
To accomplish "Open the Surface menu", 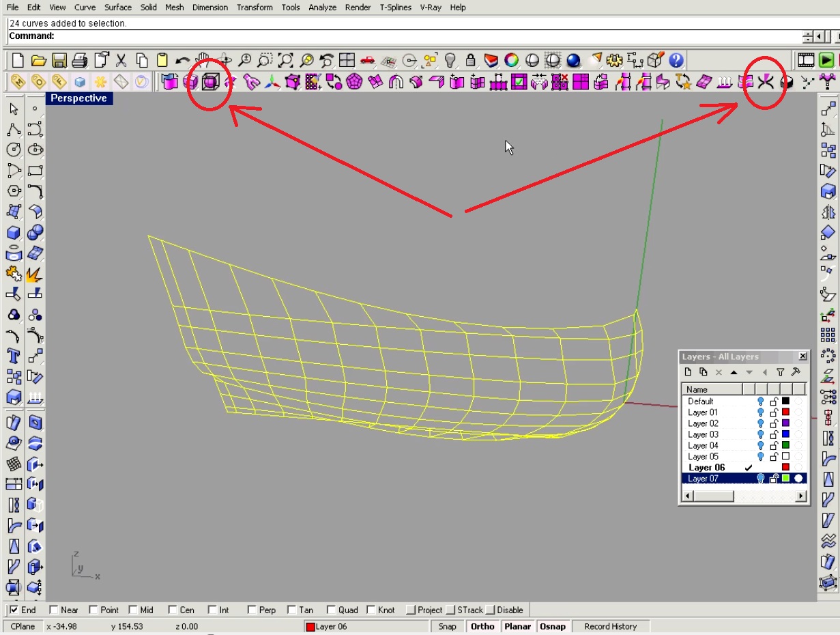I will click(118, 8).
